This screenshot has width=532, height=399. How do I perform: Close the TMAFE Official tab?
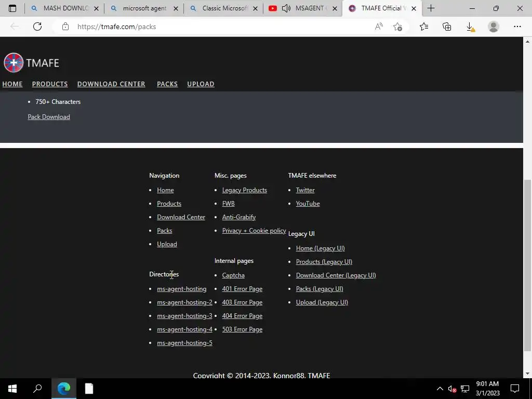(414, 9)
